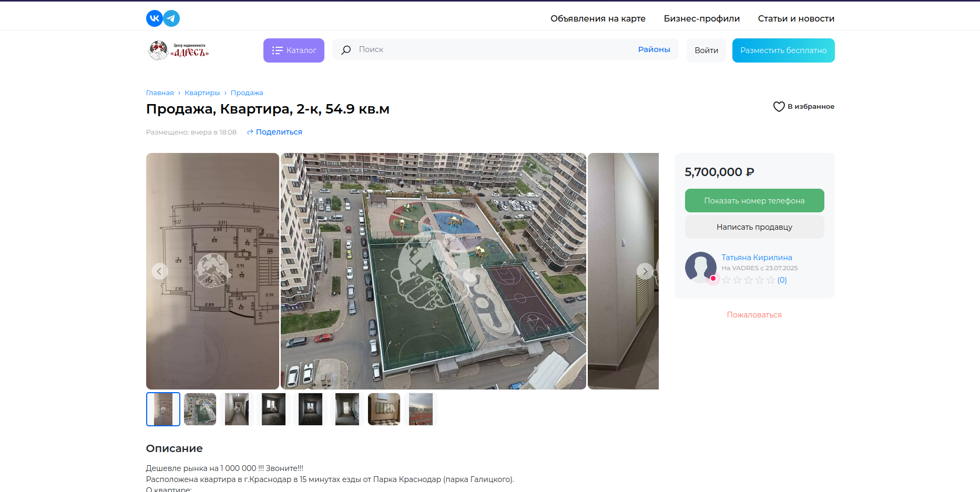Add listing to favorites with heart icon
This screenshot has height=492, width=980.
coord(779,107)
